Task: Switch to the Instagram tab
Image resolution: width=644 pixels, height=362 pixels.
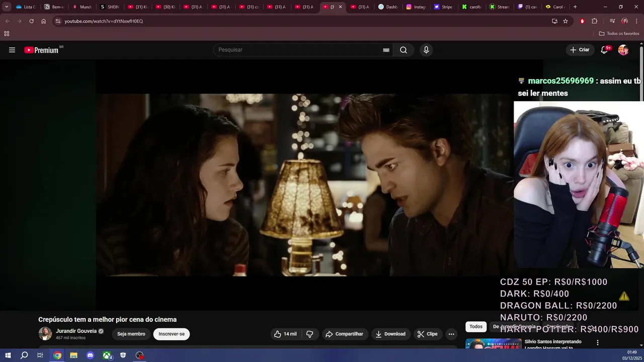Action: [x=416, y=7]
